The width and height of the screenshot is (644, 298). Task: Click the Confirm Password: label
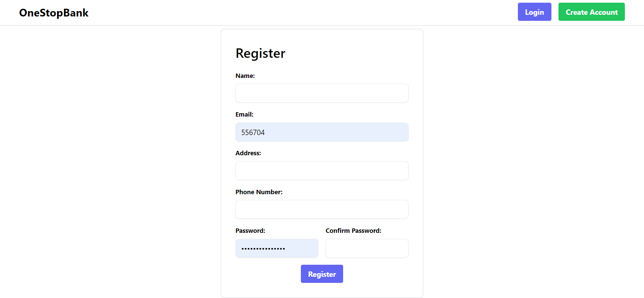353,230
